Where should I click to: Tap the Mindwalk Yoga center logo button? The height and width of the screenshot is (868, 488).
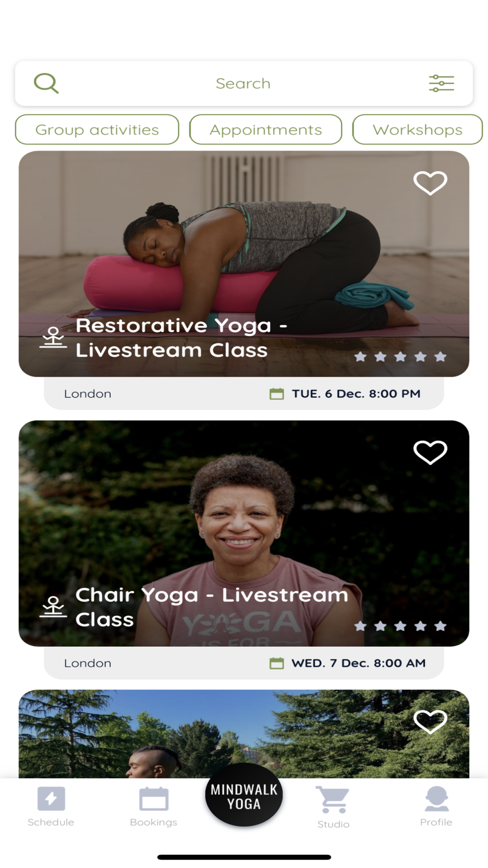tap(244, 795)
